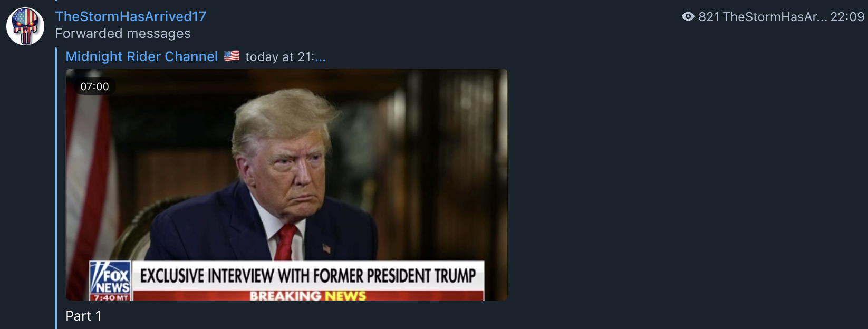Click the 7:40 MT clock in video
Screen dimensions: 868x329
(110, 297)
